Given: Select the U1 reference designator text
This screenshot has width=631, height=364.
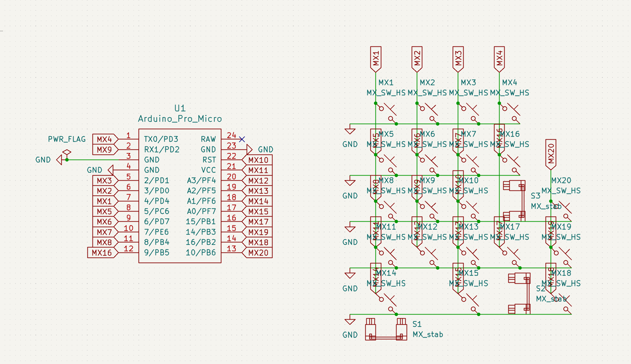Looking at the screenshot, I should (180, 108).
